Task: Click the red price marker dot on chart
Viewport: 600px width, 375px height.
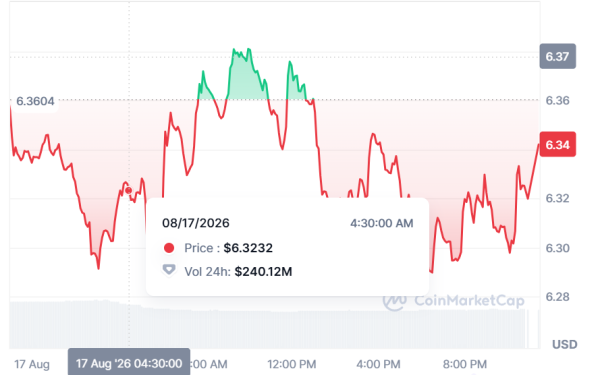Action: (129, 190)
